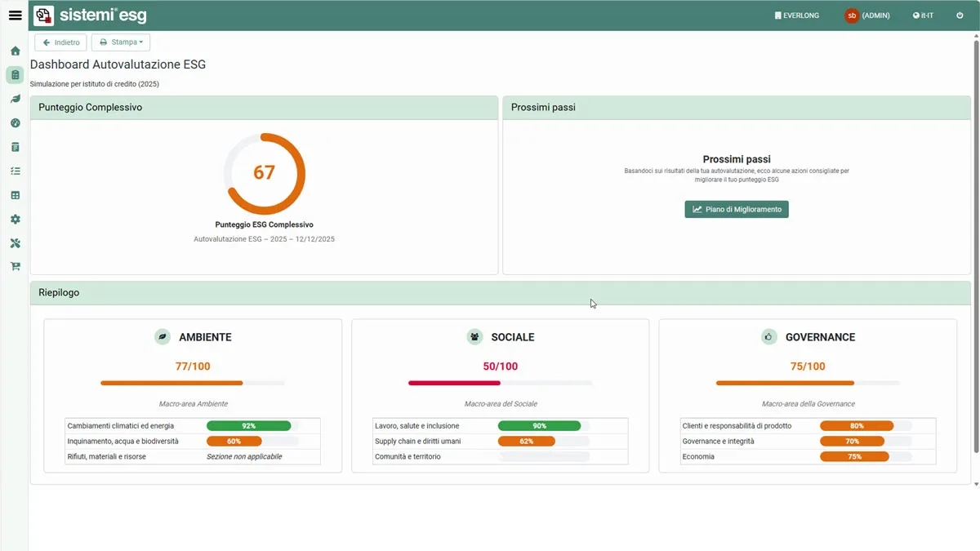Click the checklist icon in sidebar
This screenshot has height=551, width=980.
point(15,171)
